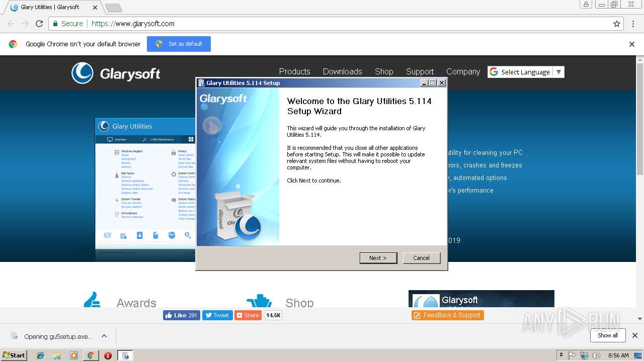Open a new Chrome tab

point(114,8)
